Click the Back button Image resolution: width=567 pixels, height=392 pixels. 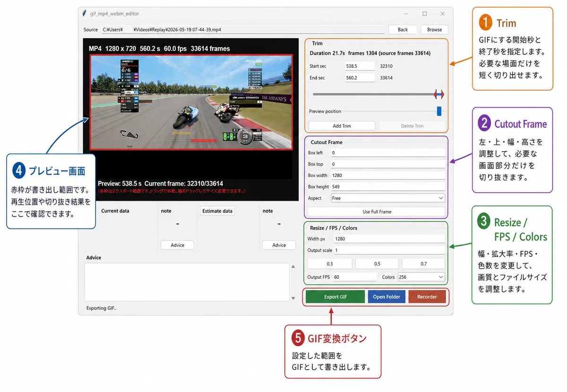(x=403, y=29)
